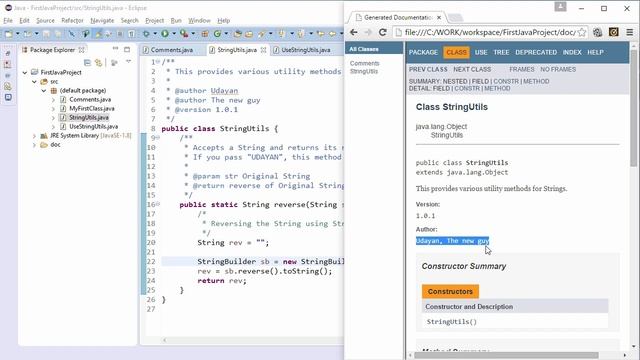Expand MyFirstClass.java tree node

53,109
